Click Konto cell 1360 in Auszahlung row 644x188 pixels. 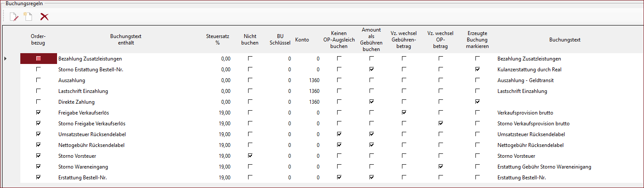coord(314,80)
